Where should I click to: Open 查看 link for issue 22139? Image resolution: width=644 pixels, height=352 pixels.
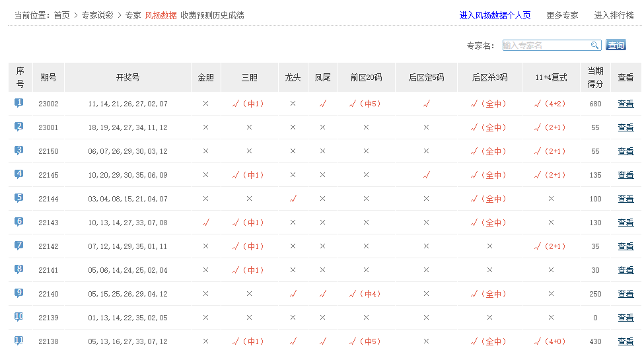(x=626, y=318)
